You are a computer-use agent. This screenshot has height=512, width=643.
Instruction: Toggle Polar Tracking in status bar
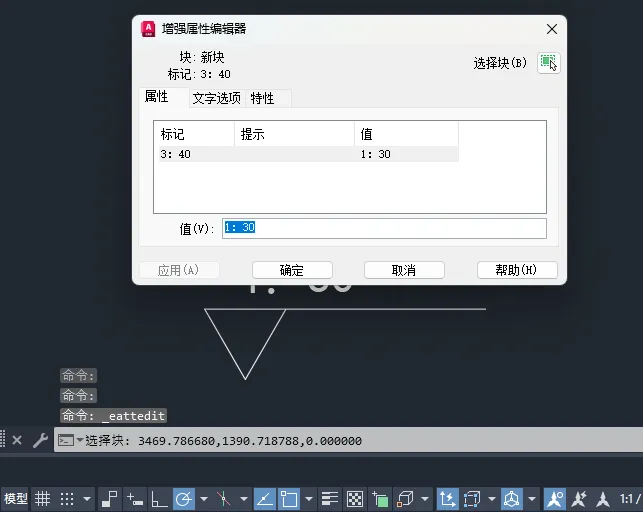coord(183,499)
